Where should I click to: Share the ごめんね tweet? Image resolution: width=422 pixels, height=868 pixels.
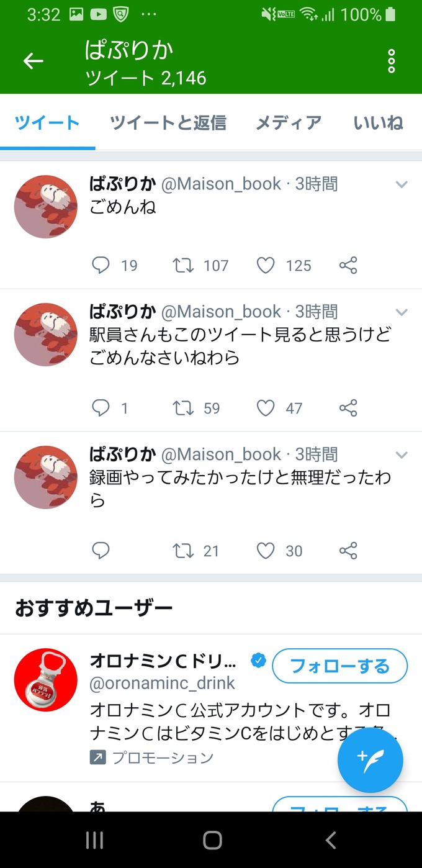coord(348,266)
